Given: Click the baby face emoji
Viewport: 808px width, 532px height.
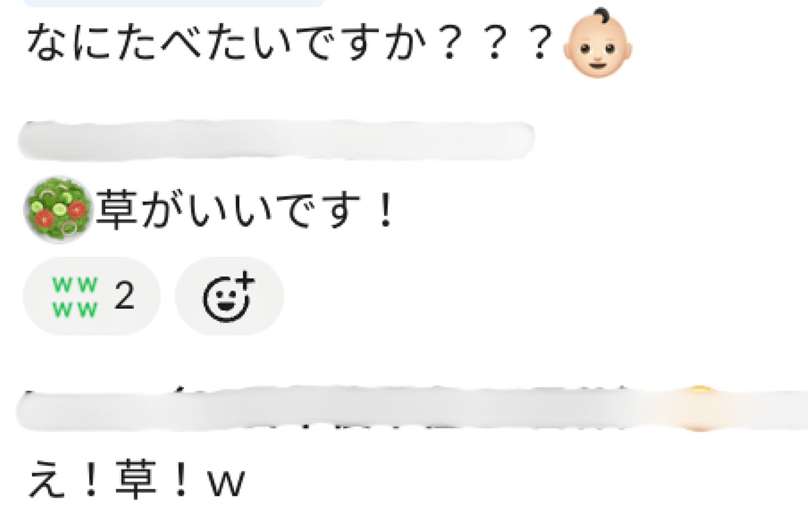Looking at the screenshot, I should 598,43.
